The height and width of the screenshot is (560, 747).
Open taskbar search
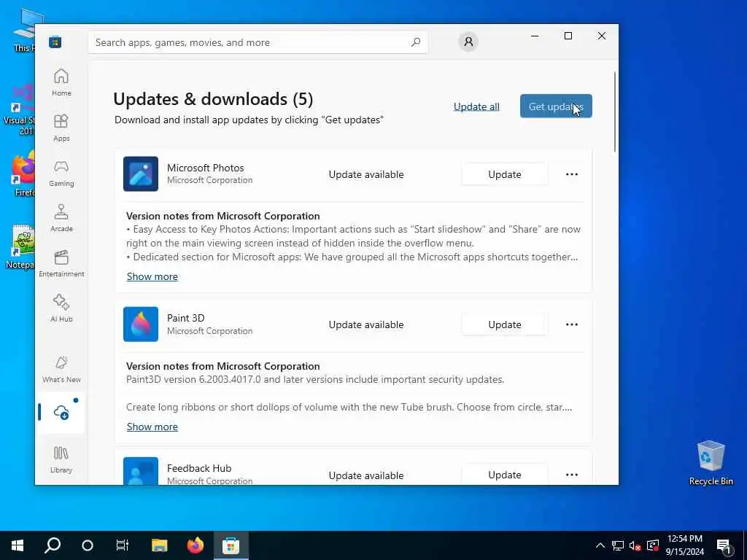tap(53, 545)
